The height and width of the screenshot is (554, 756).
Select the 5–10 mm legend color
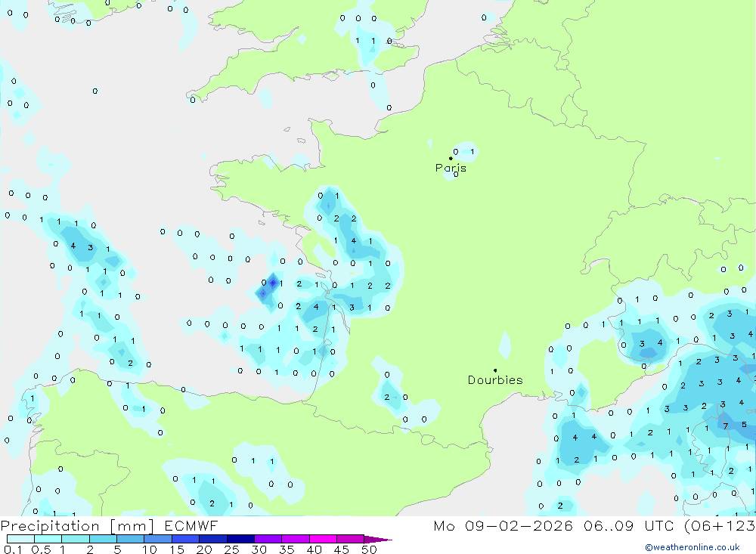pos(131,539)
